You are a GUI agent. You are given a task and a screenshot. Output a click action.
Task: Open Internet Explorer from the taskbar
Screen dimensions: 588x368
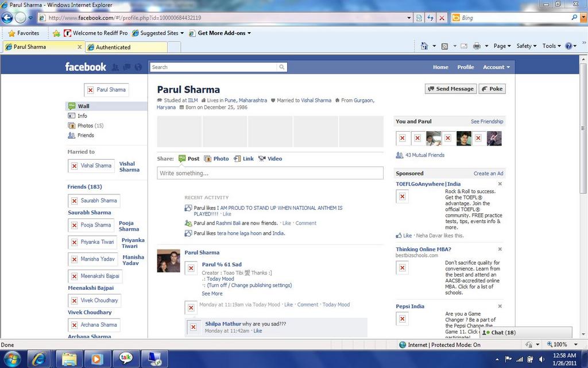[39, 359]
